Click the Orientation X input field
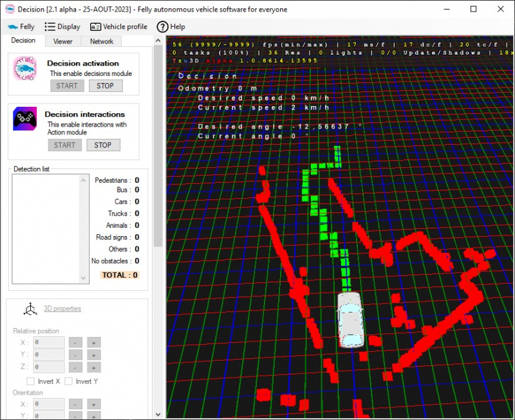The image size is (515, 420). pyautogui.click(x=49, y=404)
